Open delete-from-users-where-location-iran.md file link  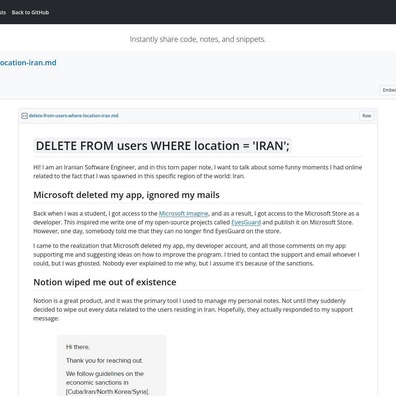[74, 116]
